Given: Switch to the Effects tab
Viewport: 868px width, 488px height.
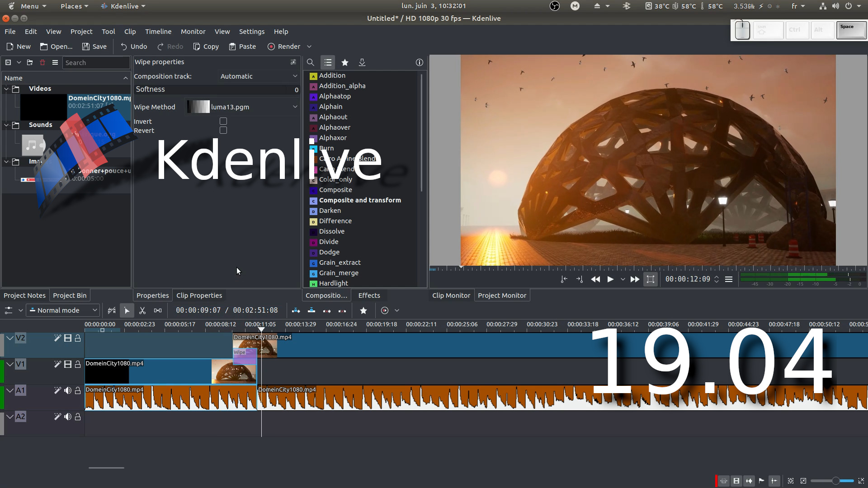Looking at the screenshot, I should coord(369,296).
